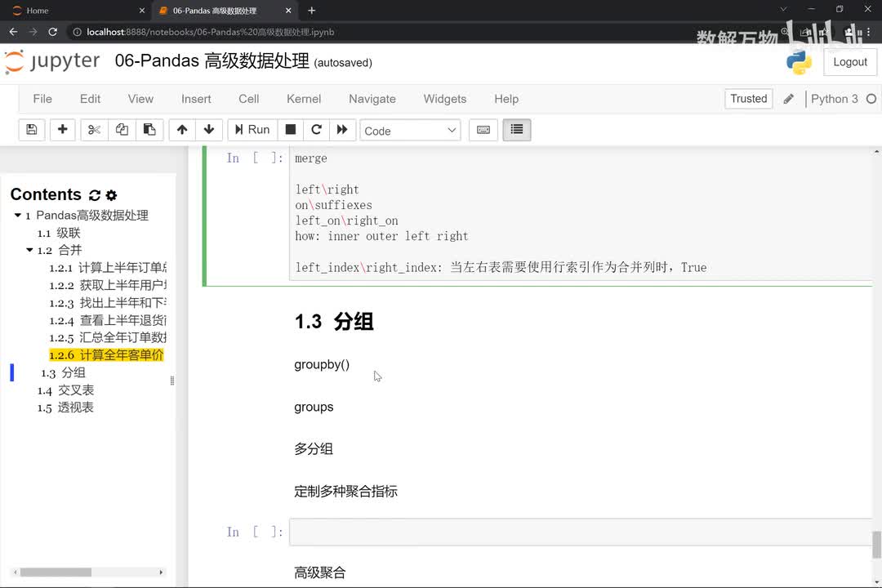Open the File menu
Image resolution: width=882 pixels, height=588 pixels.
42,99
